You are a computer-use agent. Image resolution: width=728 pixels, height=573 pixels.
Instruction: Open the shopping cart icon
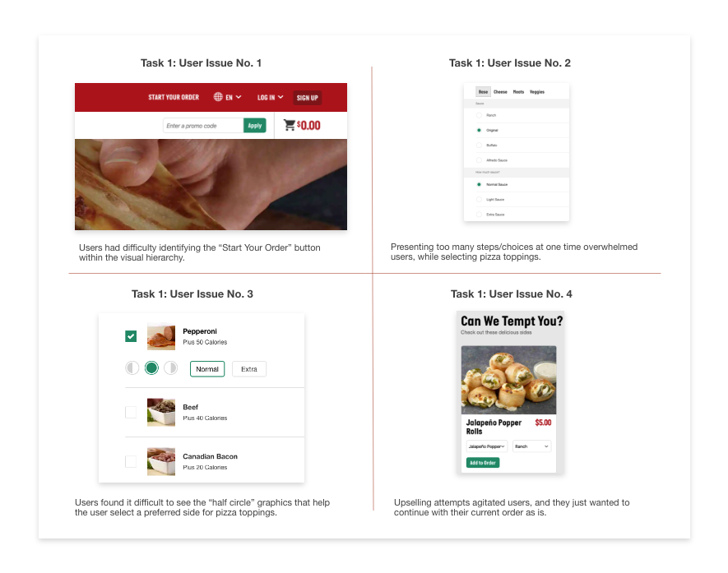(290, 125)
